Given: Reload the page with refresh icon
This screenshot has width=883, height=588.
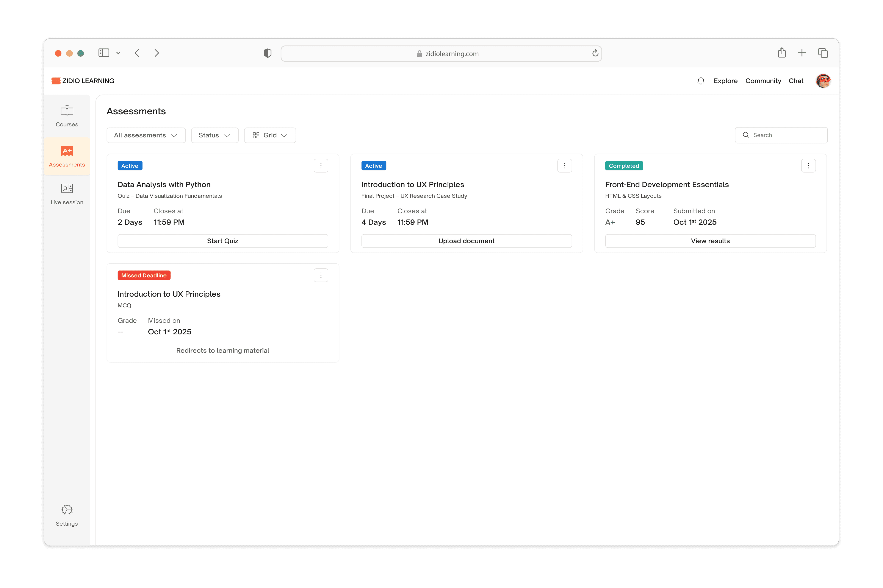Looking at the screenshot, I should click(x=595, y=53).
